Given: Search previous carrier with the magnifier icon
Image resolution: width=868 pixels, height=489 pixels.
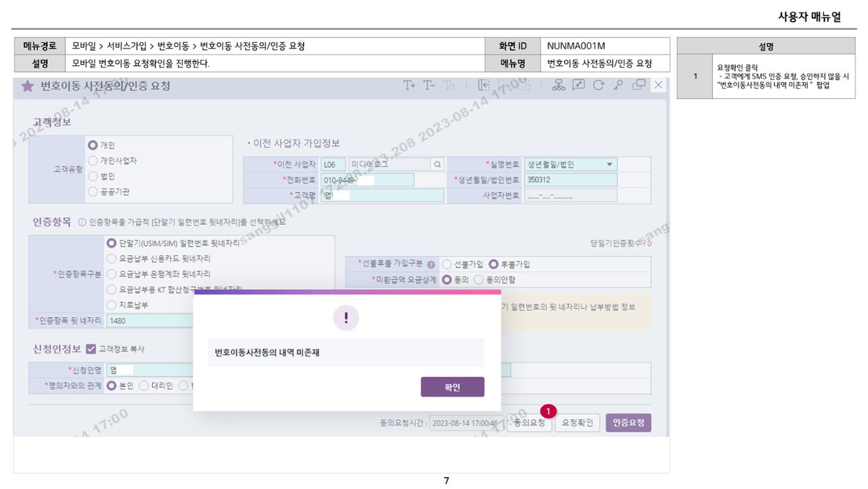Looking at the screenshot, I should pos(437,164).
